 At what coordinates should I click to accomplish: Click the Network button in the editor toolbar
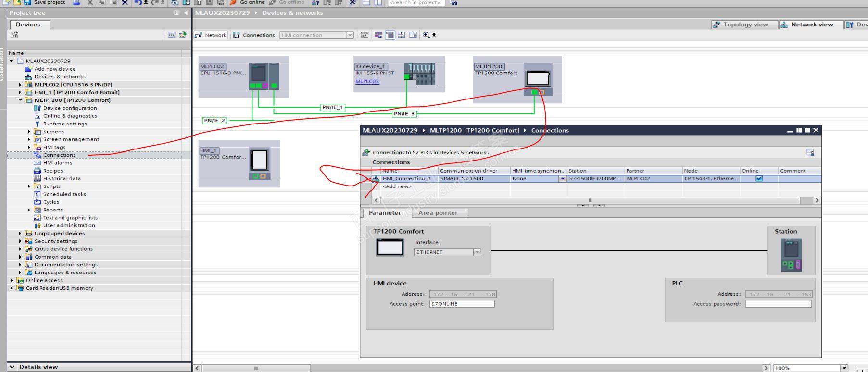(211, 35)
